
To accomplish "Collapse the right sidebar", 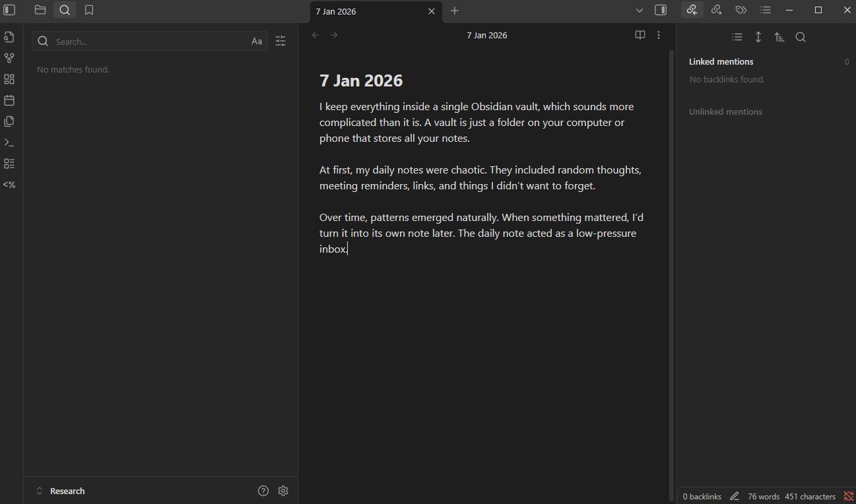I will (x=661, y=10).
